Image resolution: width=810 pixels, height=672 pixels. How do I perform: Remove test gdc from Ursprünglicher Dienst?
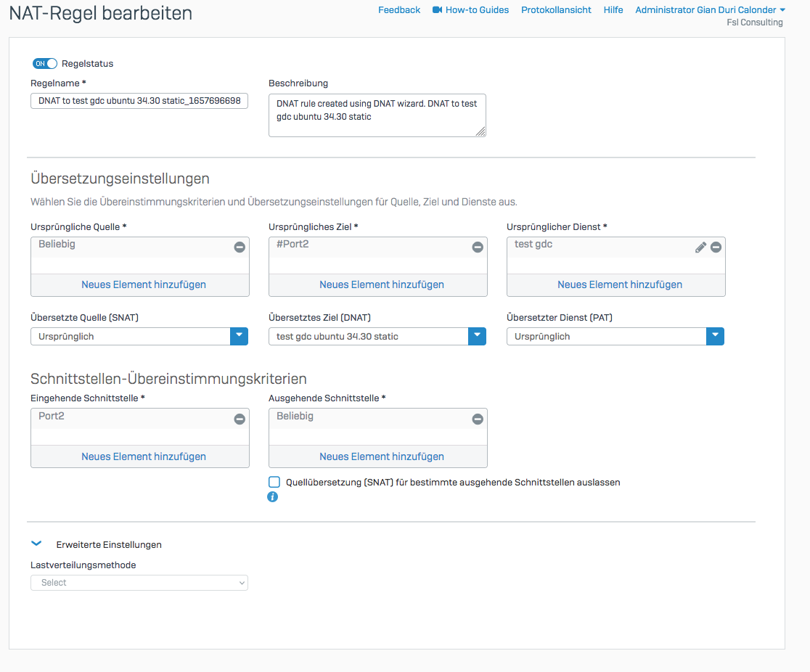pyautogui.click(x=716, y=247)
